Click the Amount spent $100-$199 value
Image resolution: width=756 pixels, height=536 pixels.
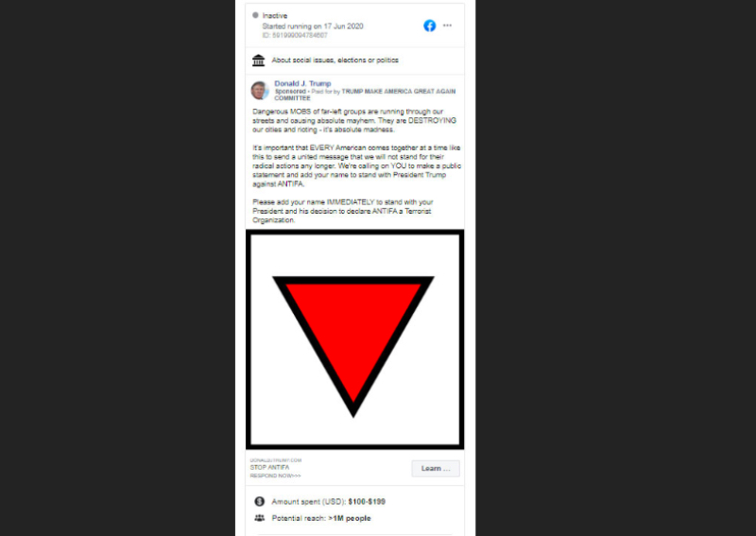click(x=367, y=502)
